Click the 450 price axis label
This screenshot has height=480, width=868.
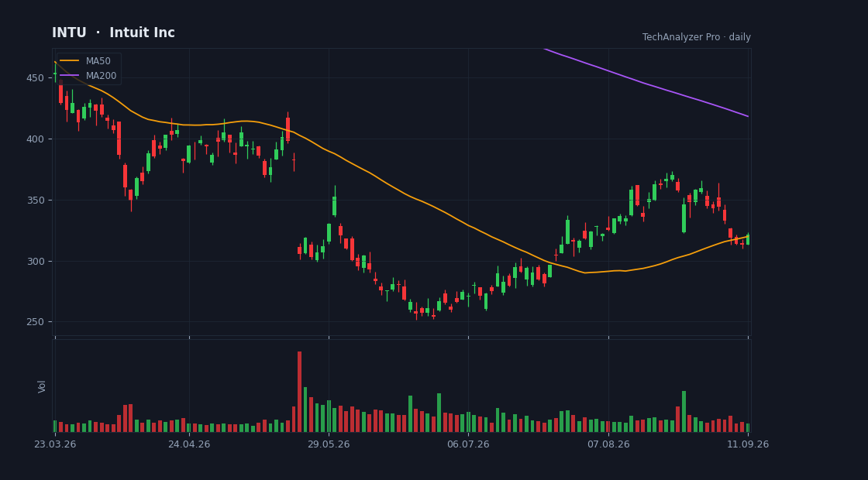(x=35, y=78)
